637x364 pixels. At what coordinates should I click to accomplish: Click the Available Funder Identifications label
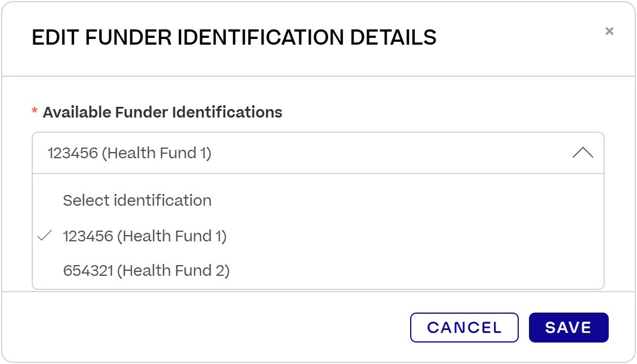[x=162, y=112]
